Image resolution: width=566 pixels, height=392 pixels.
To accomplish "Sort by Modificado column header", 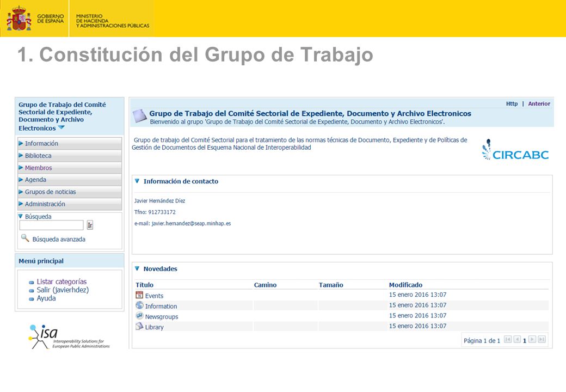I will point(405,285).
